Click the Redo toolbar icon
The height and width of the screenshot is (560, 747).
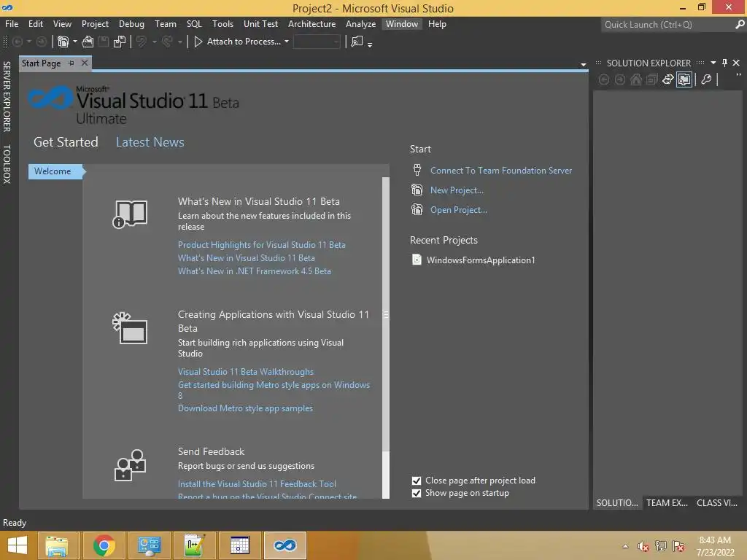(x=167, y=42)
